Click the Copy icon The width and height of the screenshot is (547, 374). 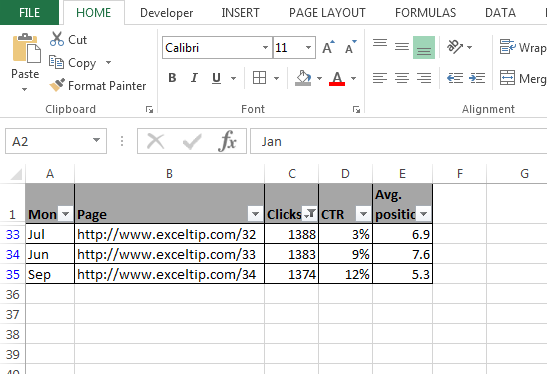pyautogui.click(x=56, y=62)
